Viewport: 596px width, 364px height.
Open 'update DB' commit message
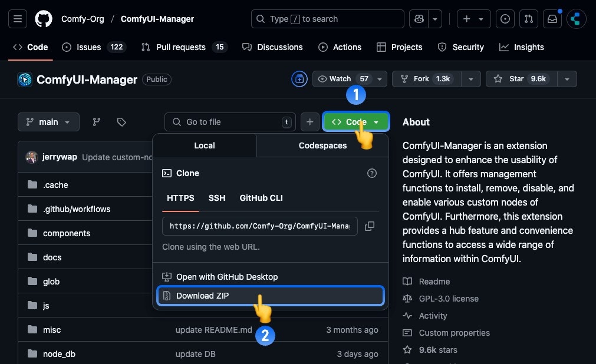point(195,354)
